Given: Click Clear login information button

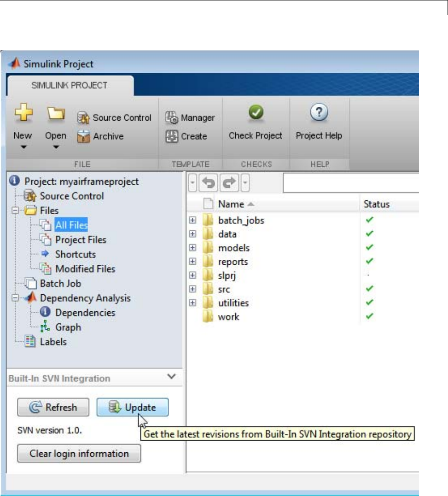Looking at the screenshot, I should [x=79, y=453].
